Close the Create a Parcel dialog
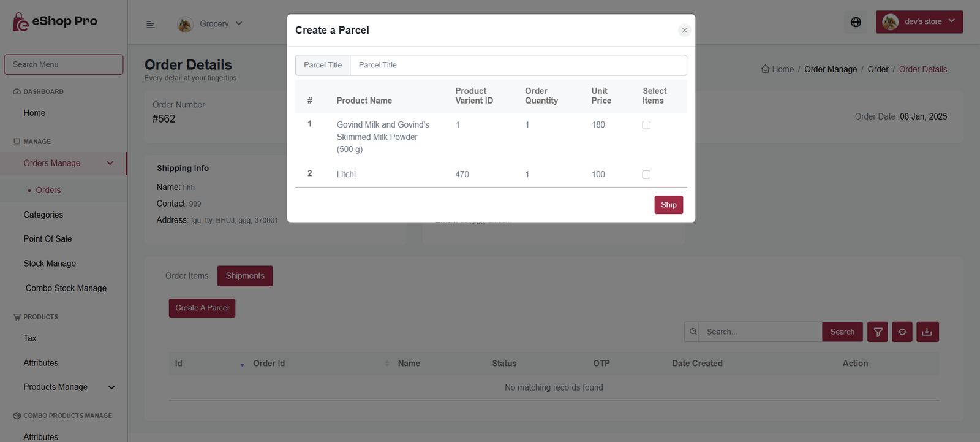 click(685, 30)
